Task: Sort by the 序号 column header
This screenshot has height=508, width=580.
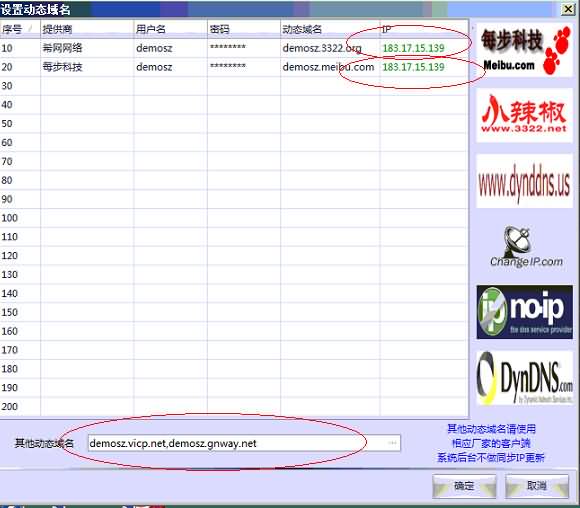Action: [20, 29]
